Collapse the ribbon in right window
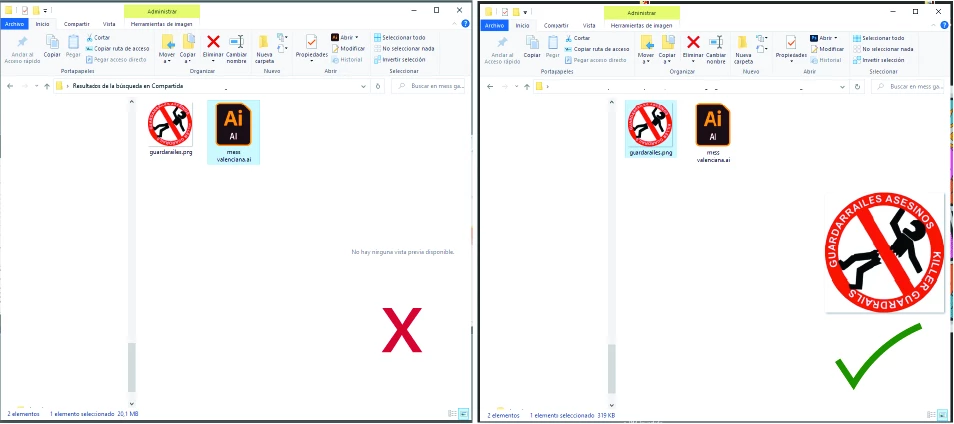 tap(935, 24)
